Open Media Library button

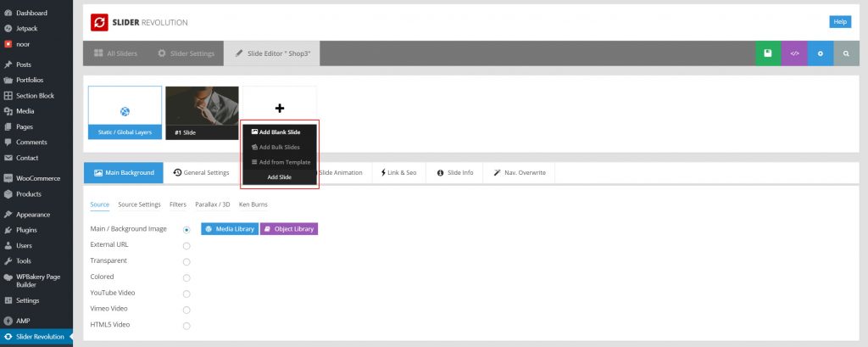(x=230, y=229)
